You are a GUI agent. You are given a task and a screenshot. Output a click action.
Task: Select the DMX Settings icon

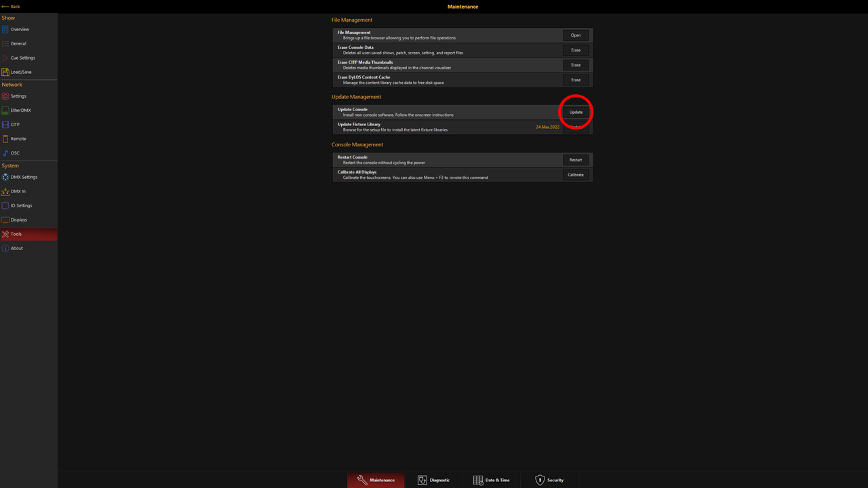(x=5, y=177)
